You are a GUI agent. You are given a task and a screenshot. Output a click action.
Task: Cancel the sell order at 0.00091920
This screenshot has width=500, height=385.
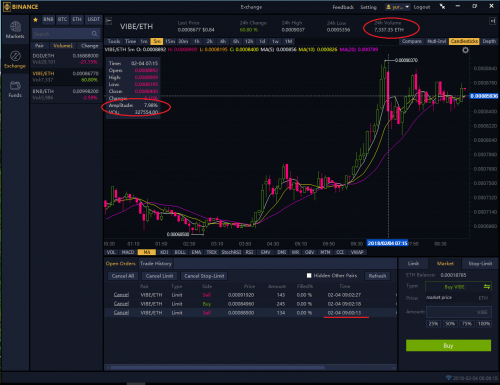pos(121,295)
